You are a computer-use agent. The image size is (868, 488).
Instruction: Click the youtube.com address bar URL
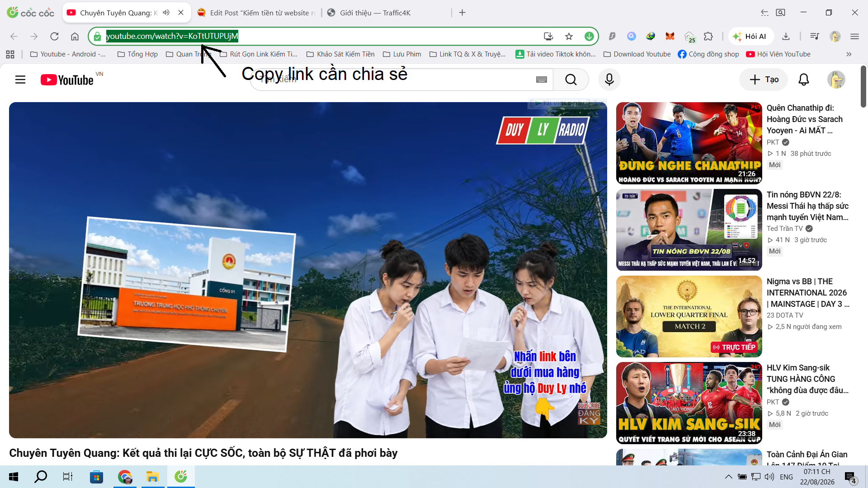172,36
